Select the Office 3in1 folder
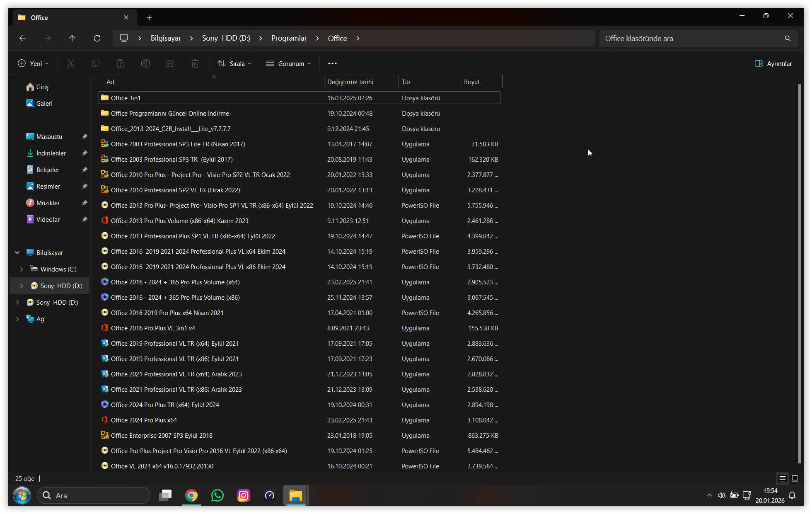Viewport: 812px width, 514px height. coord(300,98)
